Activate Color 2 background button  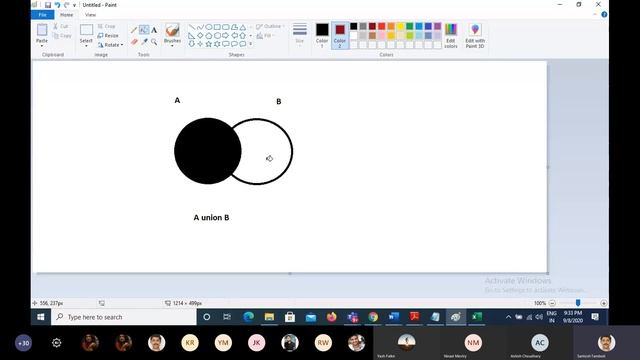tap(340, 36)
